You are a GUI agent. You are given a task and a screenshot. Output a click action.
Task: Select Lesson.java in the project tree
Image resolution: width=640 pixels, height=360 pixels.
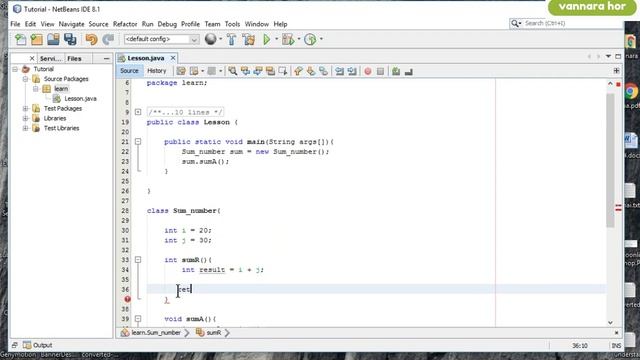click(80, 98)
